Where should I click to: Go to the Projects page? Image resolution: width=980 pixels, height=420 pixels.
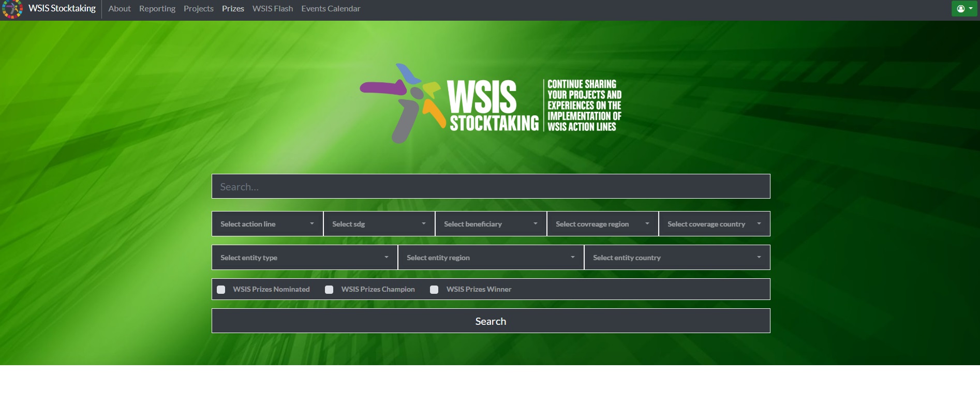coord(199,9)
